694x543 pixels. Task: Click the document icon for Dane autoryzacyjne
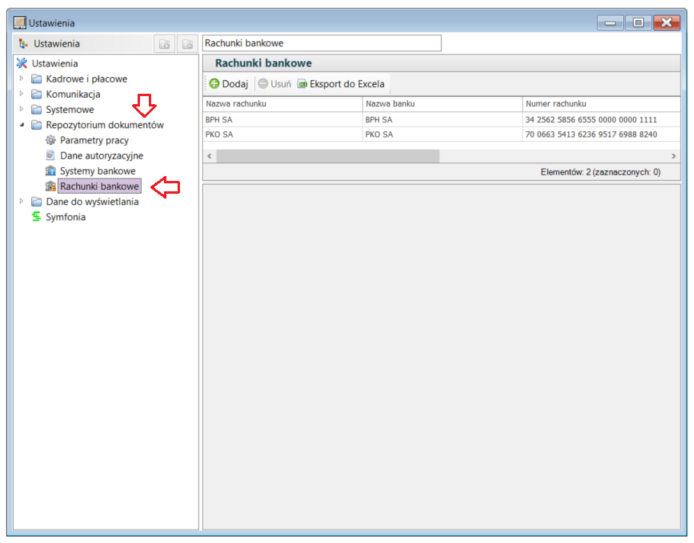click(51, 156)
